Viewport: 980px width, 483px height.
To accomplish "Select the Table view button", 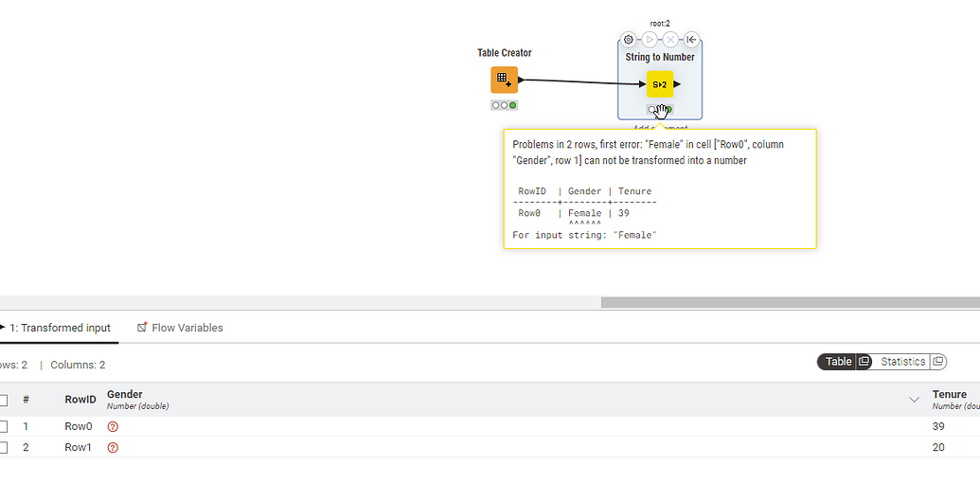I will 838,362.
